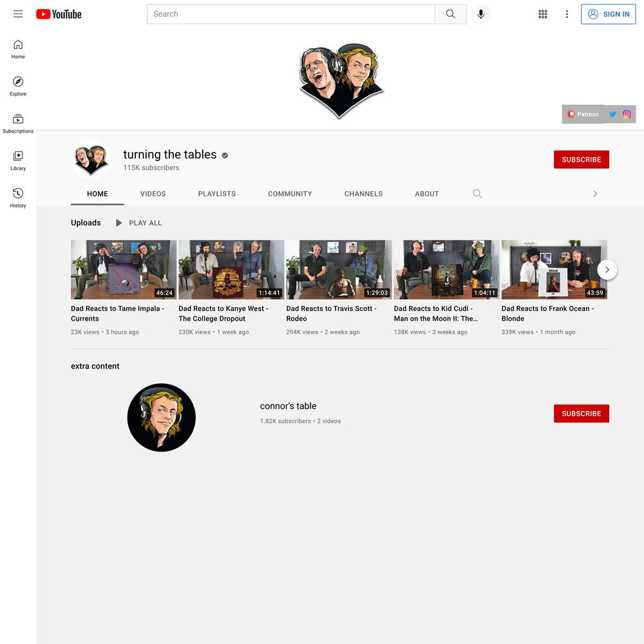Subscribe to connor's table
Screen dimensions: 644x644
point(581,413)
